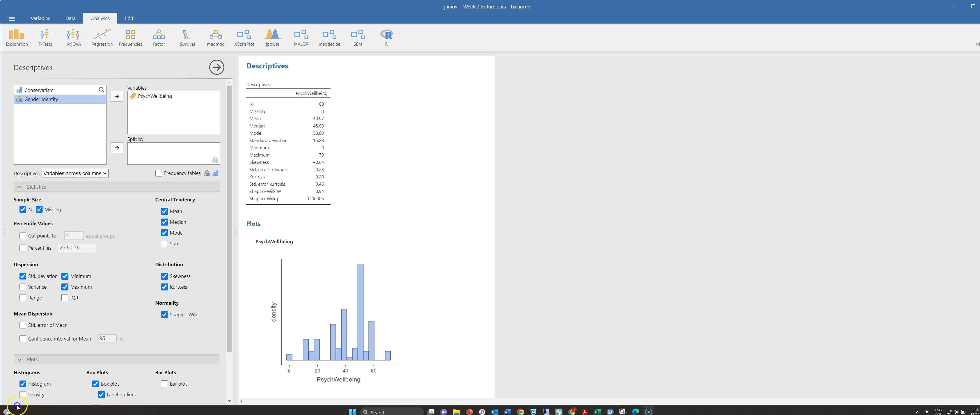Open the T-Tests analysis menu
Viewport: 980px width, 415px height.
pos(45,37)
